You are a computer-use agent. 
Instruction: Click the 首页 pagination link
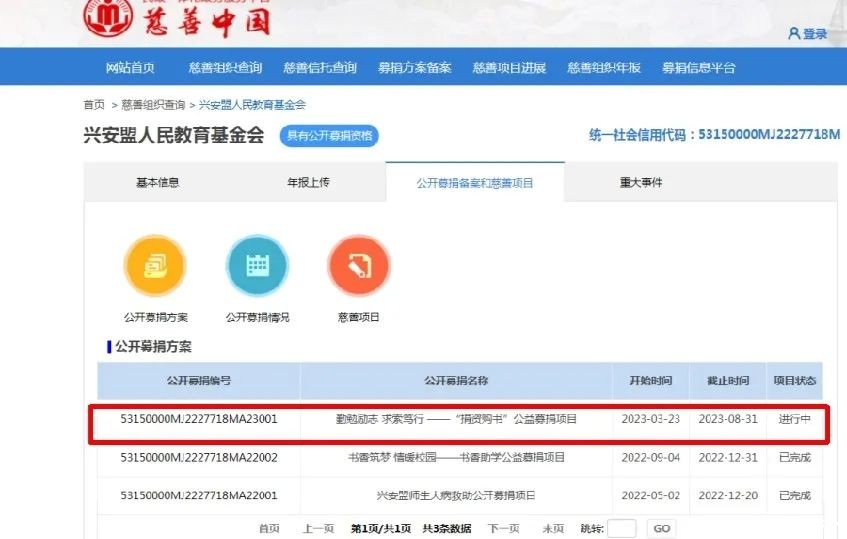(269, 529)
